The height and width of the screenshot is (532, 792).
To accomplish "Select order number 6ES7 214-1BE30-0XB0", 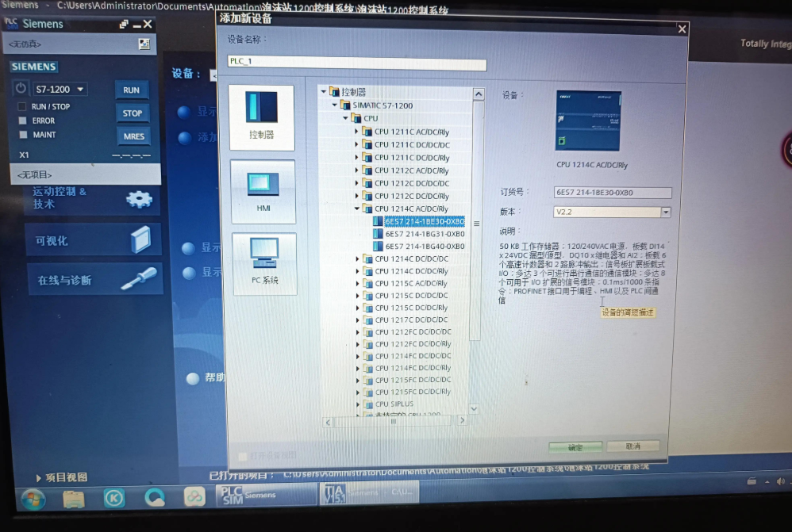I will pyautogui.click(x=425, y=221).
